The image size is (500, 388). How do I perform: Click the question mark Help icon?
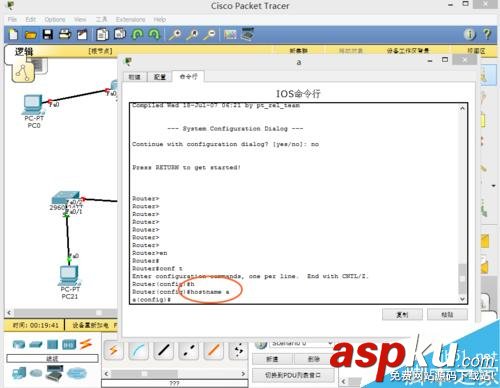click(x=487, y=34)
